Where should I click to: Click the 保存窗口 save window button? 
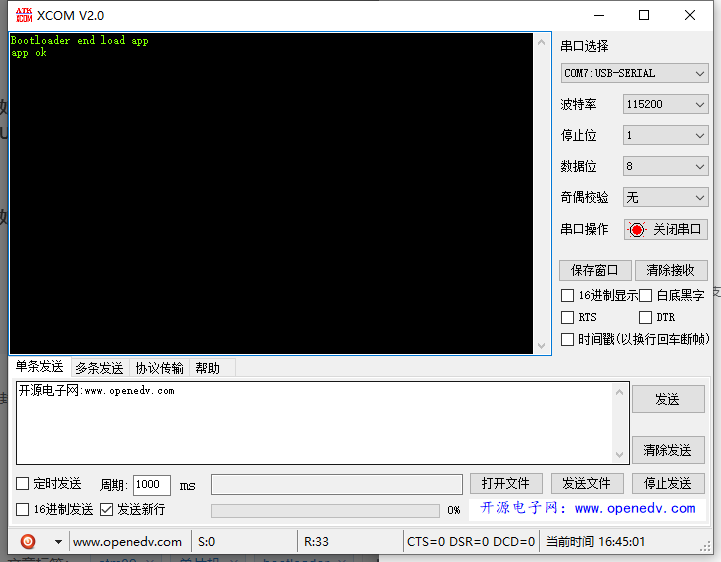(x=595, y=270)
